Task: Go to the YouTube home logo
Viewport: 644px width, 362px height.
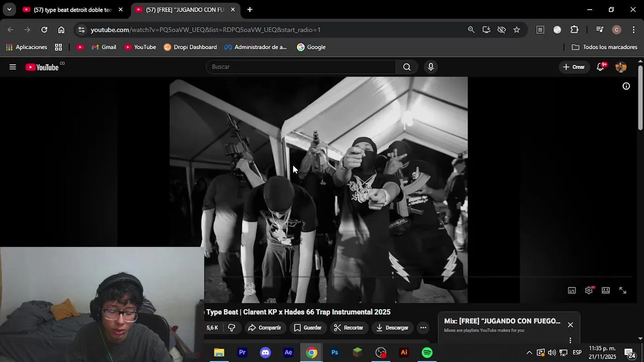Action: point(42,67)
